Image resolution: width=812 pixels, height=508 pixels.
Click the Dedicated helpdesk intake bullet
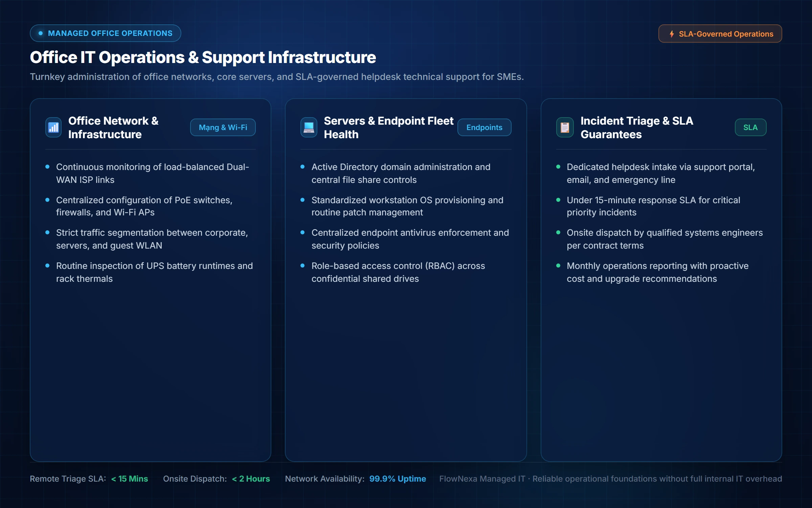coord(661,173)
